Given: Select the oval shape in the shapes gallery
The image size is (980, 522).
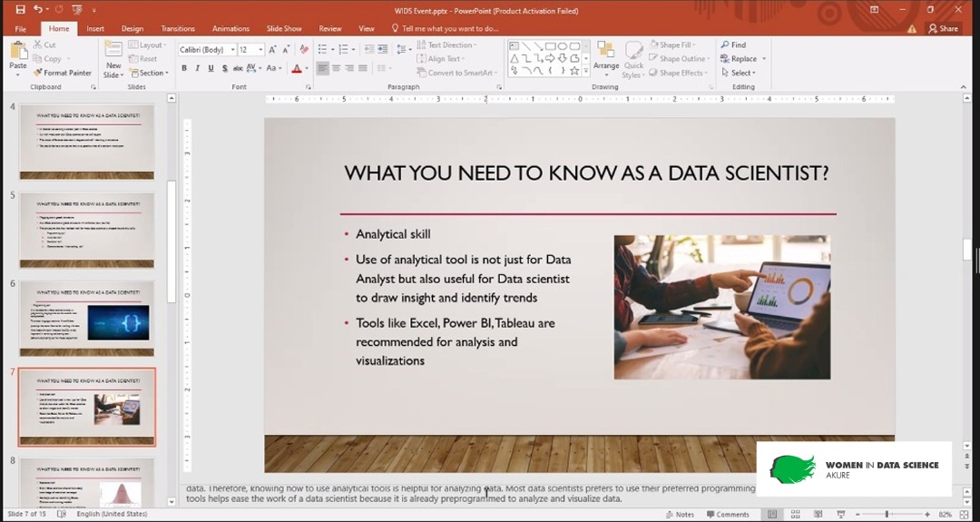Looking at the screenshot, I should [562, 46].
